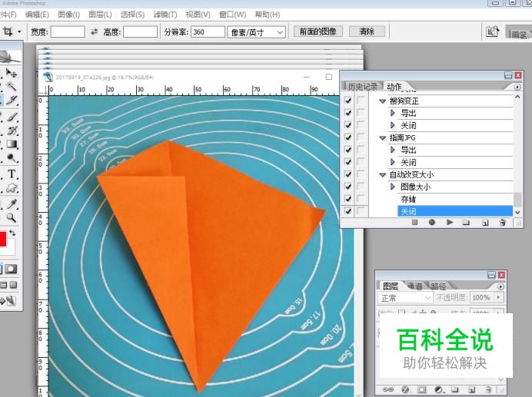Switch to the 路径 tab
The height and width of the screenshot is (397, 532).
tap(438, 286)
